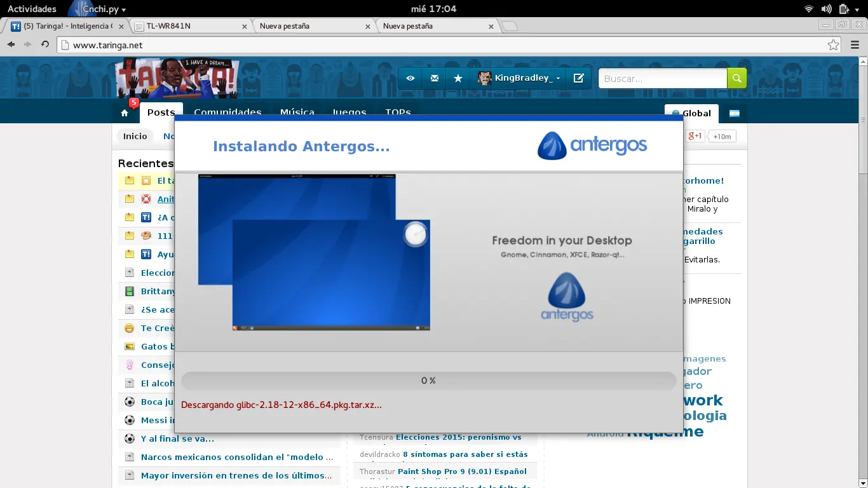The height and width of the screenshot is (488, 868).
Task: Open the KingBradley_ user dropdown
Action: coord(520,78)
